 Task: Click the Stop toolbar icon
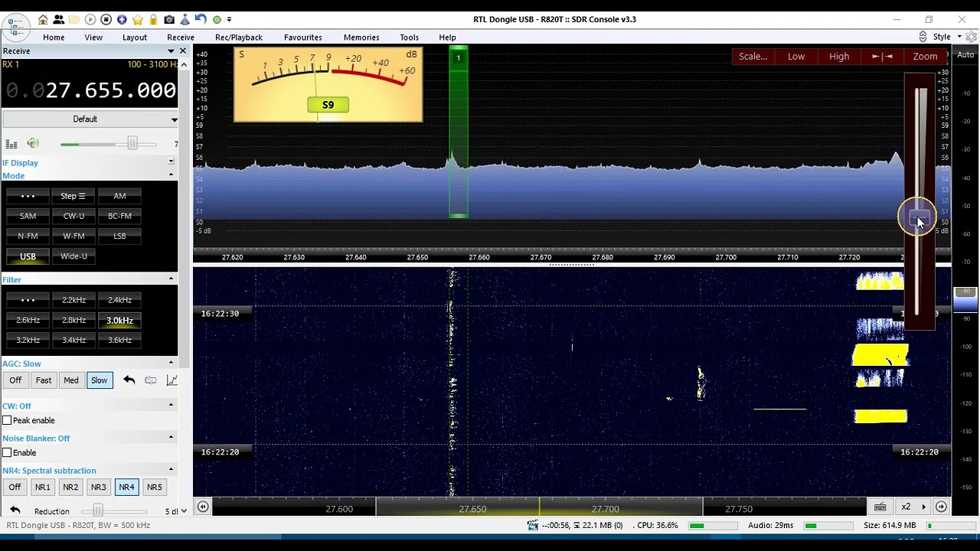[106, 19]
